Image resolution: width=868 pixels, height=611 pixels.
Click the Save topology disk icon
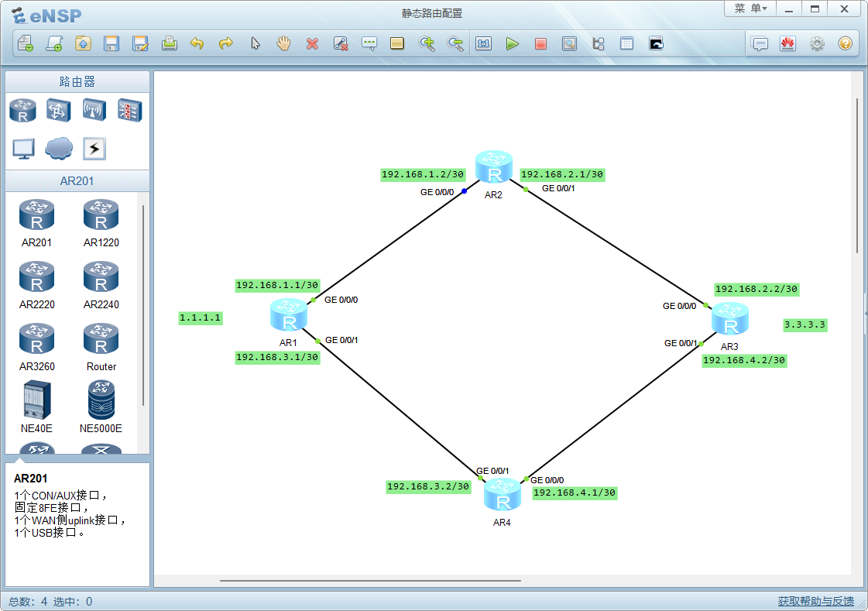click(112, 43)
